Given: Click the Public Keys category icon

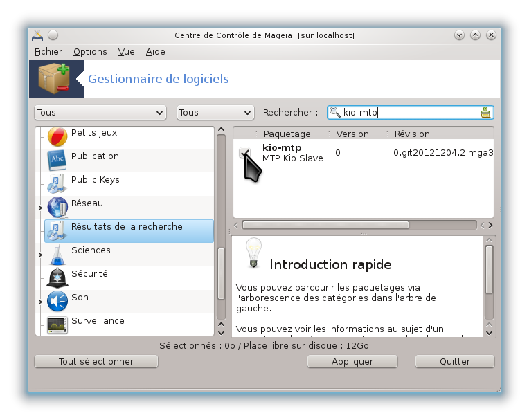Looking at the screenshot, I should point(56,184).
